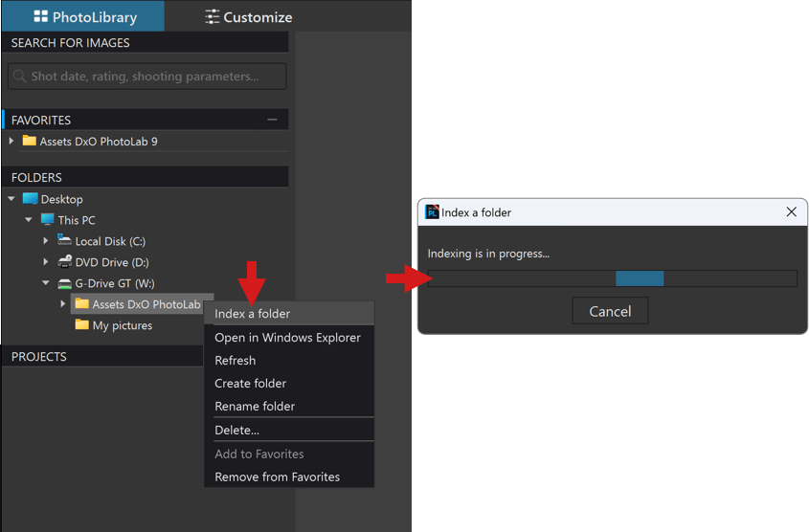The height and width of the screenshot is (532, 809).
Task: Select the G-Drive GT (W:) drive icon
Action: [x=64, y=283]
